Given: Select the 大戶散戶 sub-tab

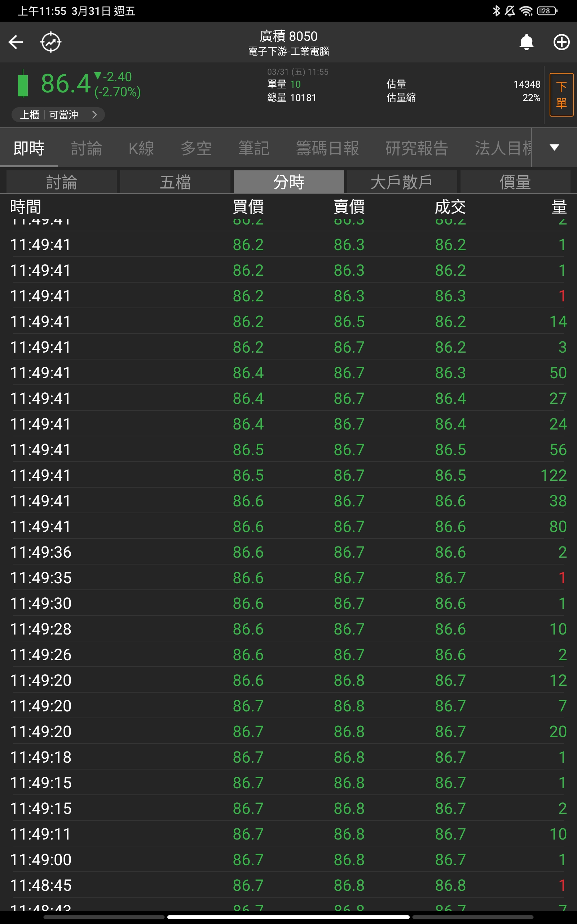Looking at the screenshot, I should pyautogui.click(x=401, y=182).
